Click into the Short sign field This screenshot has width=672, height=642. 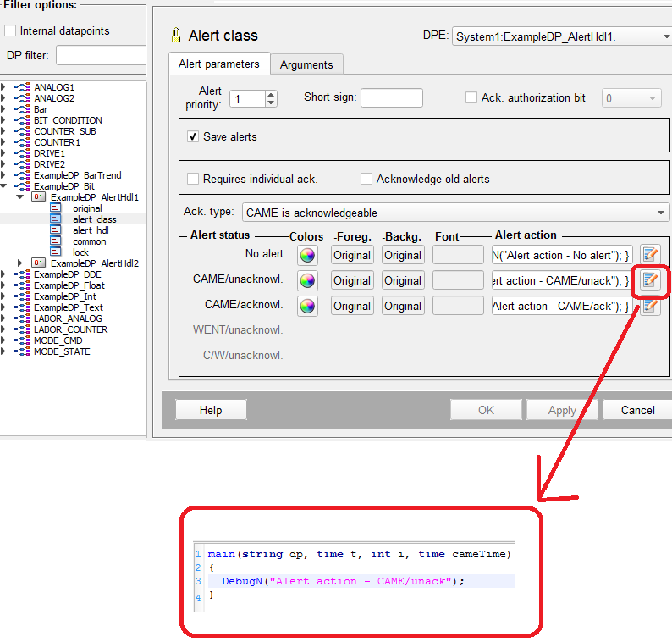[x=394, y=97]
